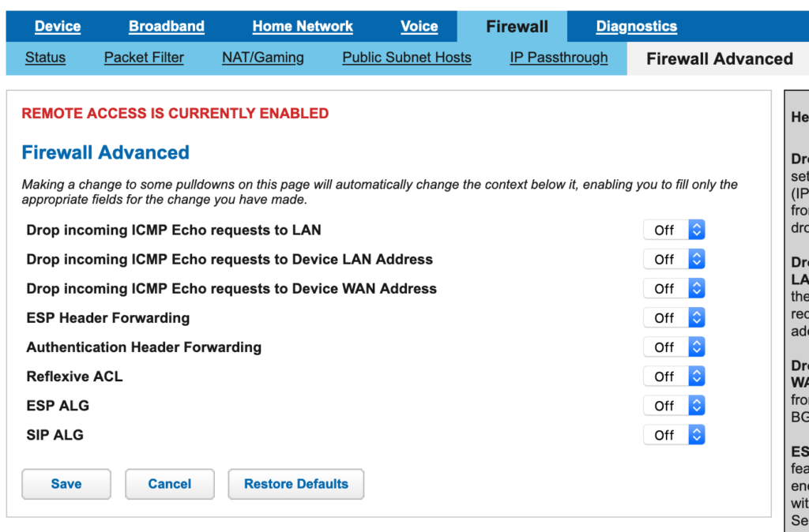Image resolution: width=809 pixels, height=532 pixels.
Task: Open Device WAN Address ICMP dropdown
Action: [674, 289]
